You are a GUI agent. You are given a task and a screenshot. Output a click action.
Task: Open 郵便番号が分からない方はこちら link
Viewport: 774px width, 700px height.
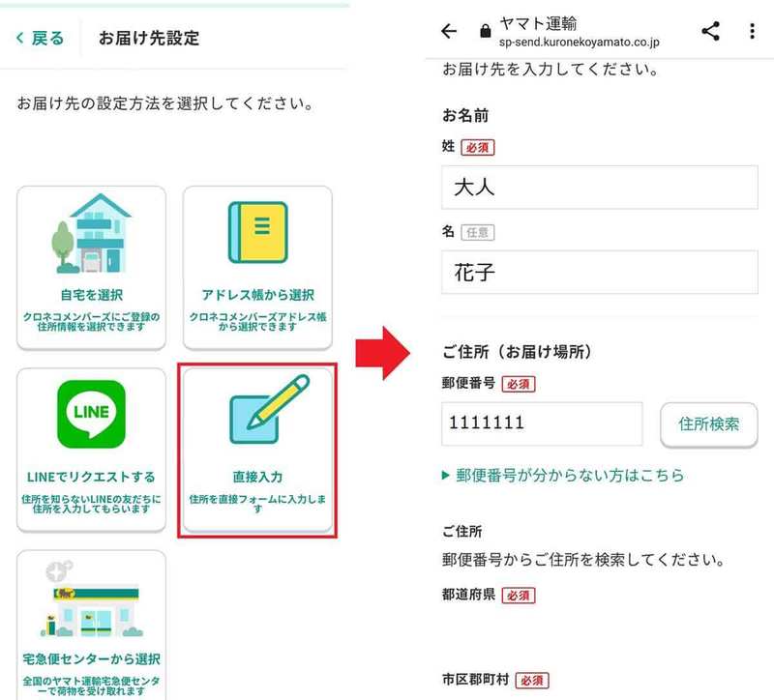tap(563, 475)
